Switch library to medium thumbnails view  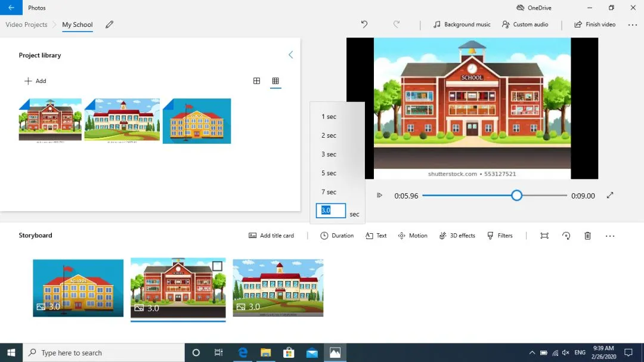256,81
